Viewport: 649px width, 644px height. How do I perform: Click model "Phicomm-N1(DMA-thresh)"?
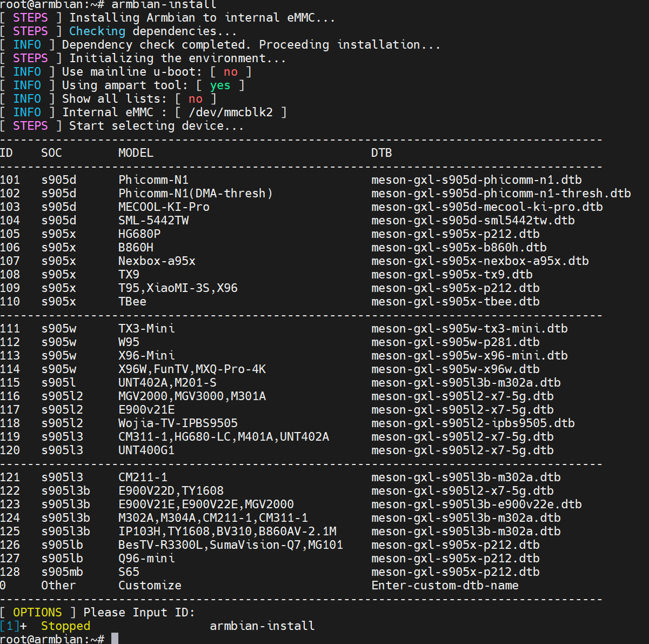coord(196,194)
